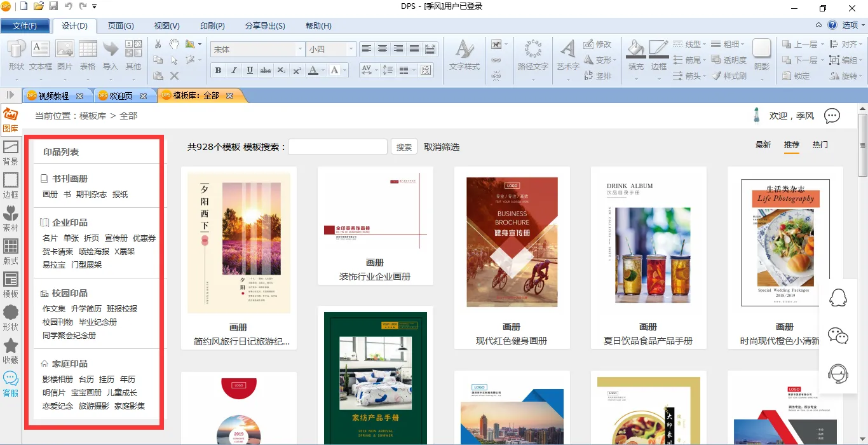The width and height of the screenshot is (868, 445).
Task: Open the 收藏 favorites star panel
Action: click(x=11, y=351)
